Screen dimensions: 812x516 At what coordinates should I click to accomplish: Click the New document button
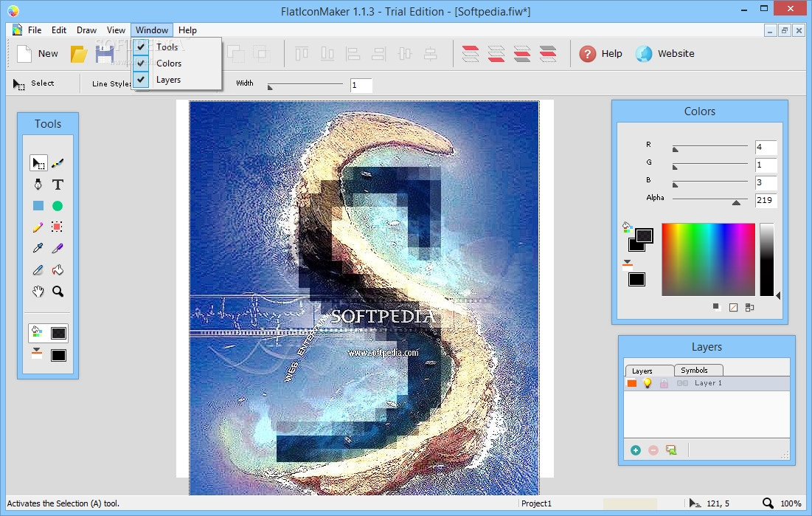[38, 54]
